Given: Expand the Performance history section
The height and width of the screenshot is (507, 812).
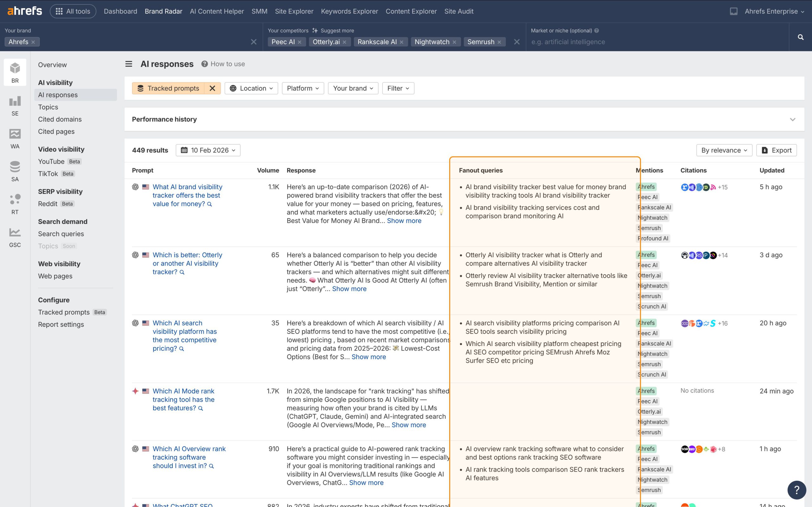Looking at the screenshot, I should (793, 119).
